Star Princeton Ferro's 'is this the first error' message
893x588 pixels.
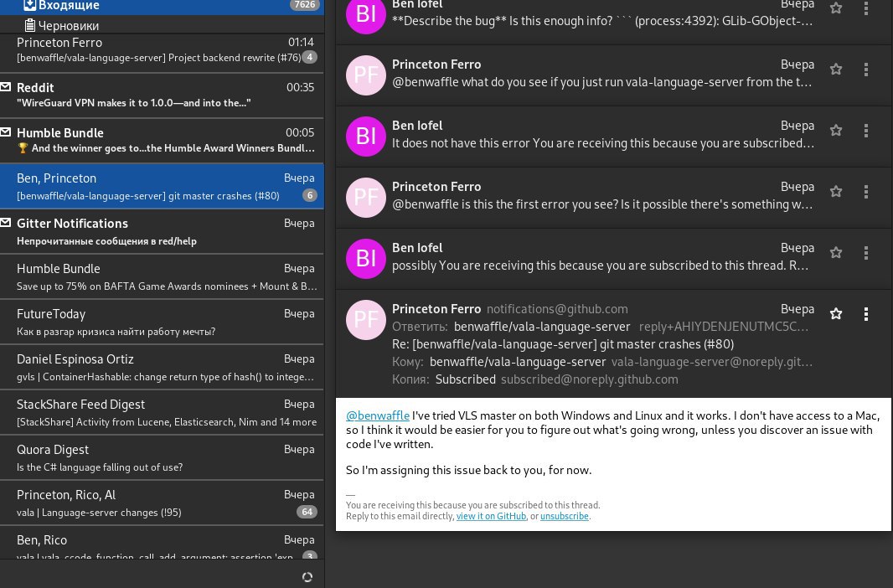pos(835,191)
